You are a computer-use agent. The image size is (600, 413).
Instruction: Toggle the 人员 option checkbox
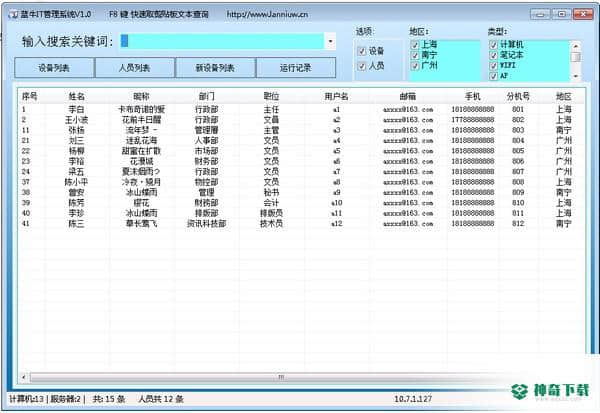[362, 66]
